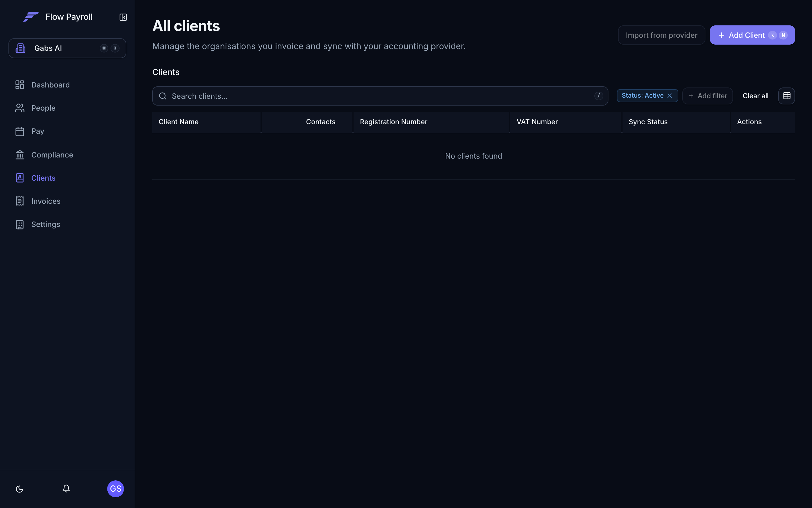Viewport: 812px width, 508px height.
Task: Click the Compliance bank icon
Action: pyautogui.click(x=20, y=155)
